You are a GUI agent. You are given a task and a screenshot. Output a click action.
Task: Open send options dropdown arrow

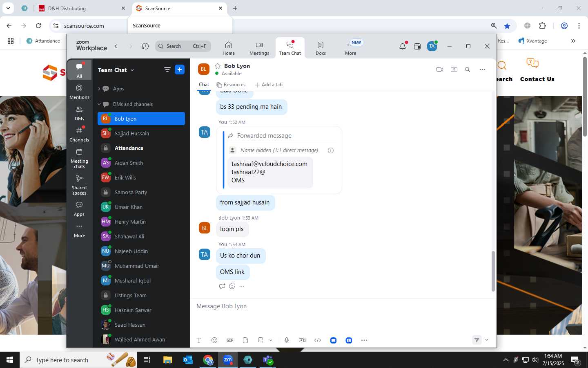487,340
